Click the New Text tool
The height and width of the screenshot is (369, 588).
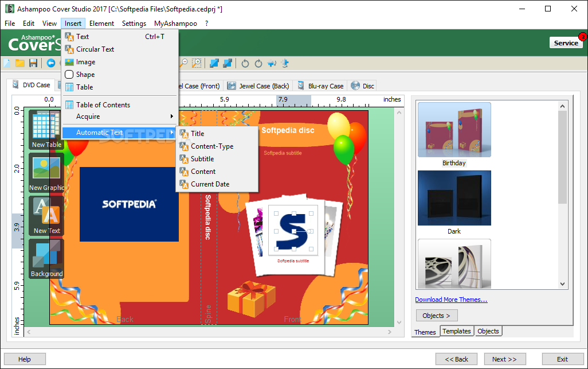(x=46, y=216)
